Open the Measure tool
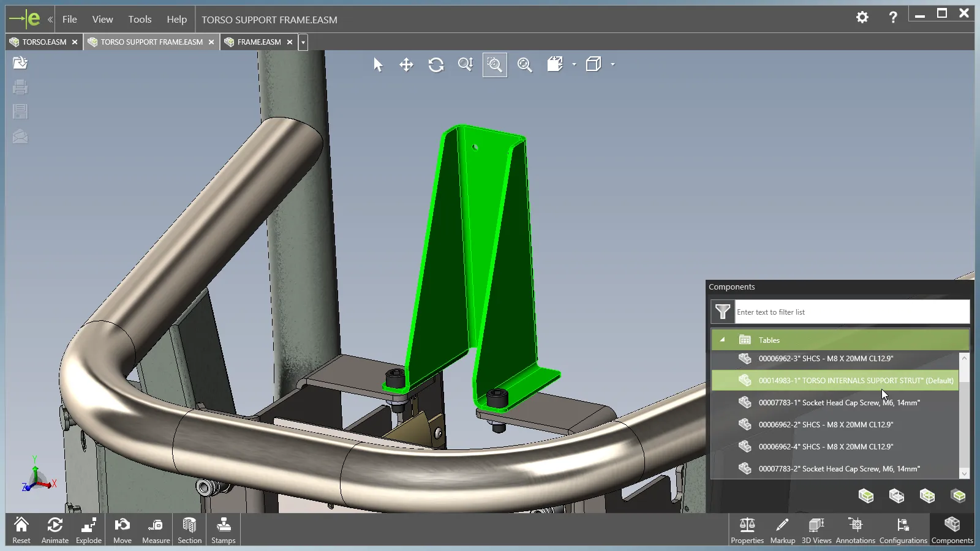 (156, 530)
